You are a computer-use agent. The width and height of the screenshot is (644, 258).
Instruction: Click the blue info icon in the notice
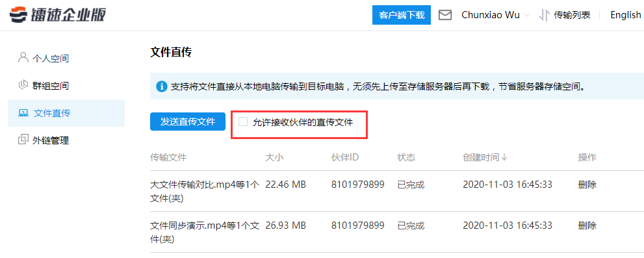tap(161, 86)
